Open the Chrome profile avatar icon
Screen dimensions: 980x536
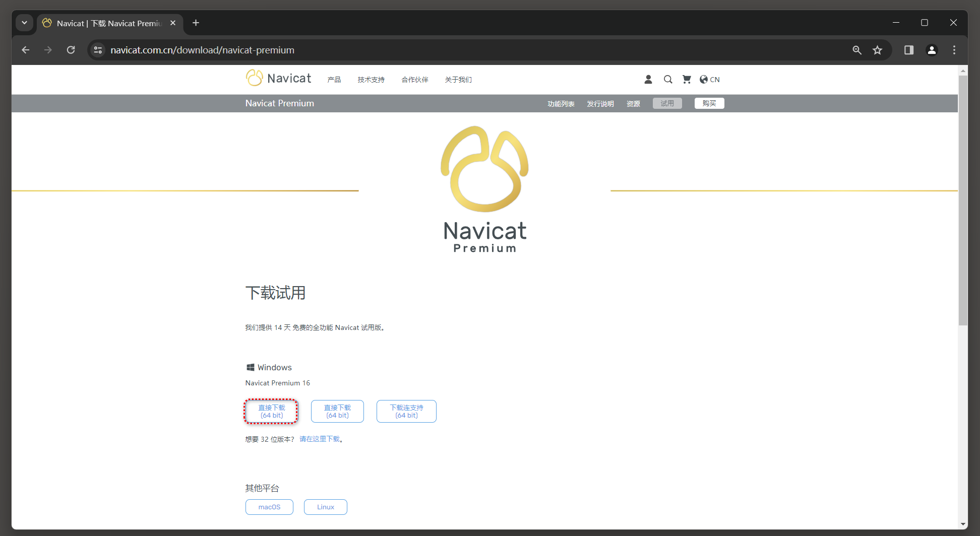[x=932, y=50]
